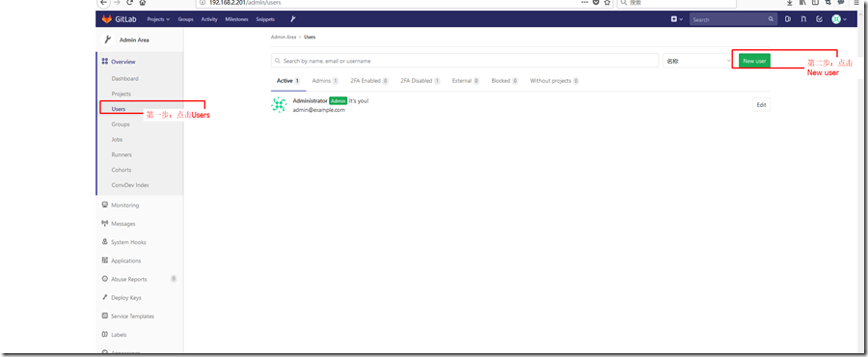Click the green New user button
This screenshot has width=868, height=357.
(x=754, y=61)
